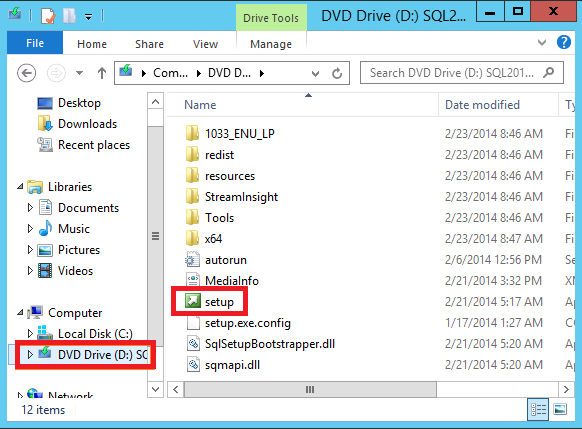Click navigation pane scroll down arrow
The height and width of the screenshot is (429, 582).
[156, 389]
